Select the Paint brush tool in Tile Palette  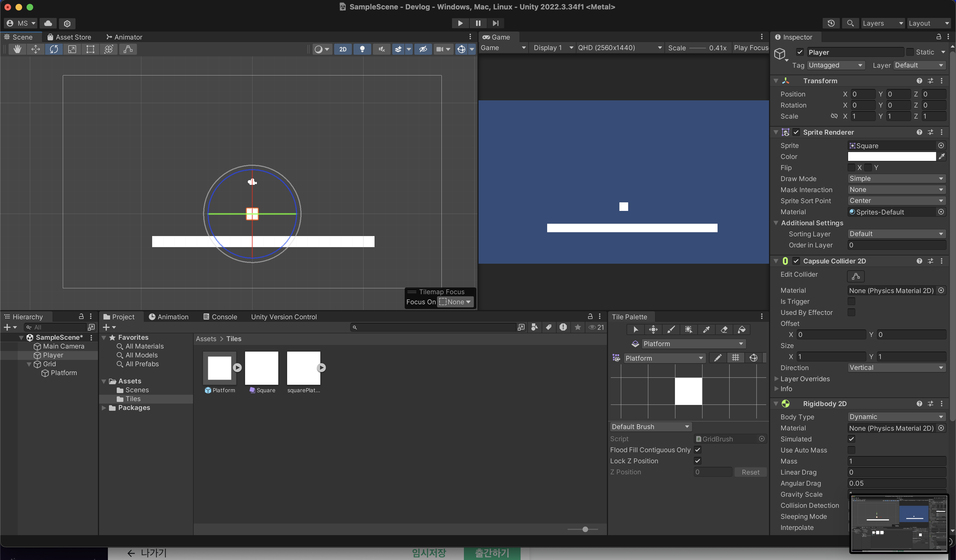pyautogui.click(x=671, y=329)
